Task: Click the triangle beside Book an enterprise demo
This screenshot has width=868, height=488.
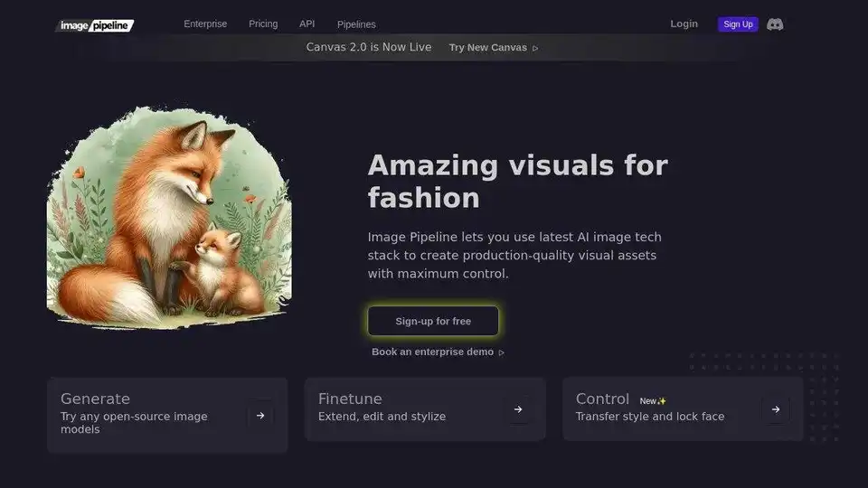Action: coord(502,352)
